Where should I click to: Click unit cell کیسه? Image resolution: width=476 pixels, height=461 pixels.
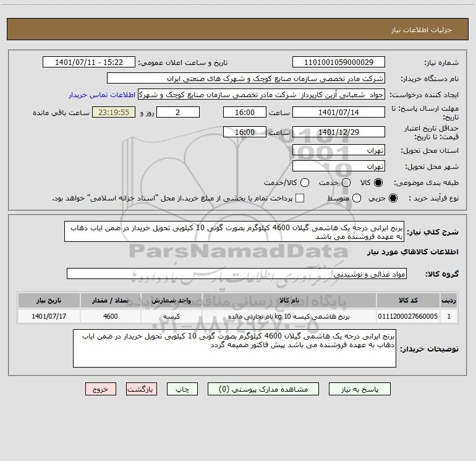171,316
